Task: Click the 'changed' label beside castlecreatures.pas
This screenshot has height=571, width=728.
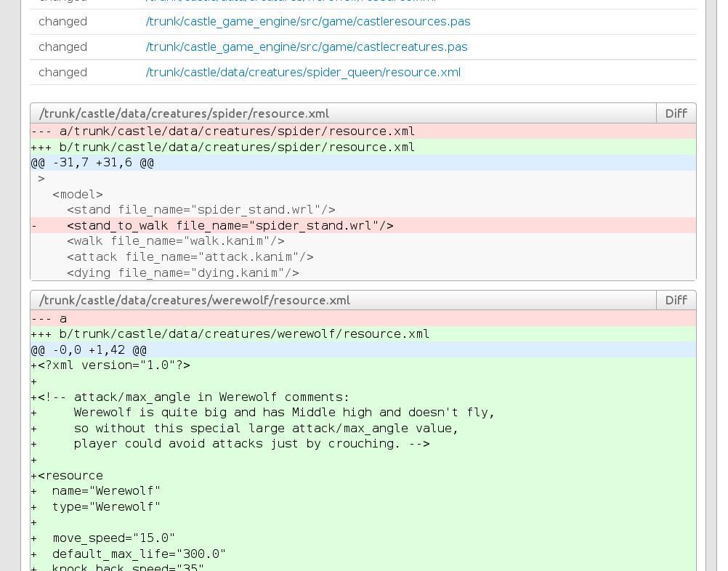Action: point(62,47)
